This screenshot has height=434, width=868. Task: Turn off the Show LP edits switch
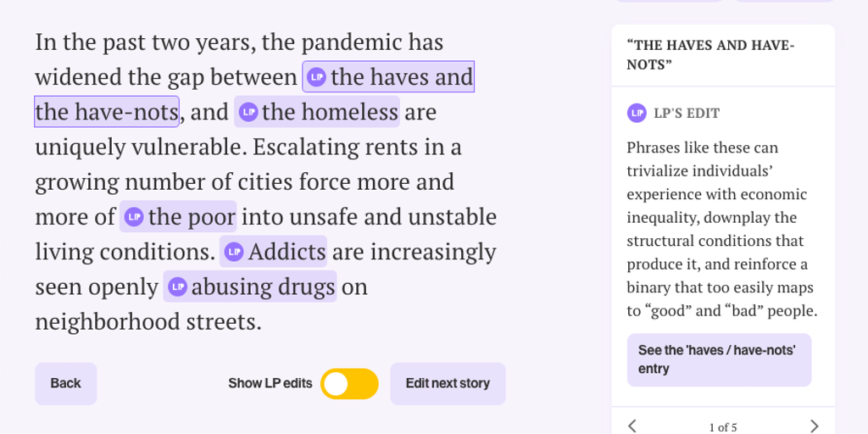click(x=349, y=384)
